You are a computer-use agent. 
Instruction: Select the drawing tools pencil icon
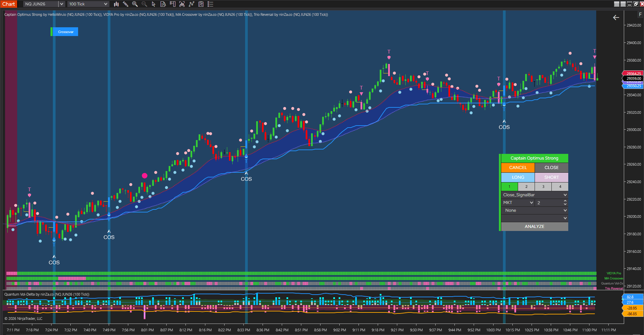click(126, 4)
